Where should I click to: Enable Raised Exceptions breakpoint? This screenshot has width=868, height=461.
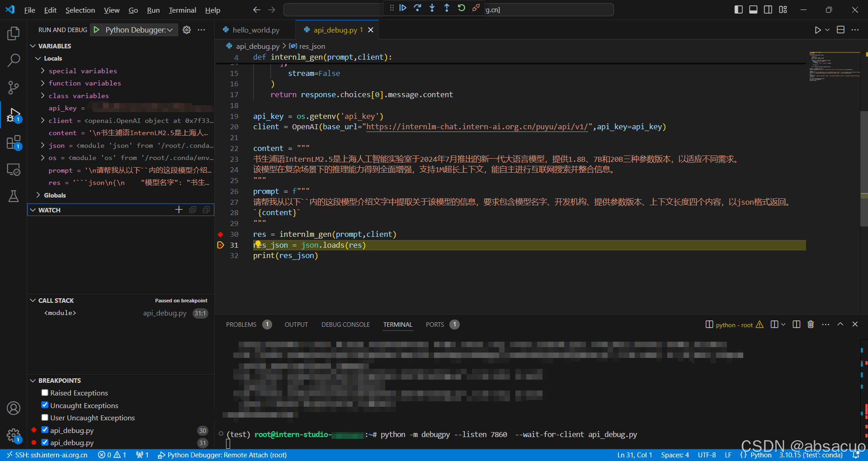pyautogui.click(x=45, y=393)
